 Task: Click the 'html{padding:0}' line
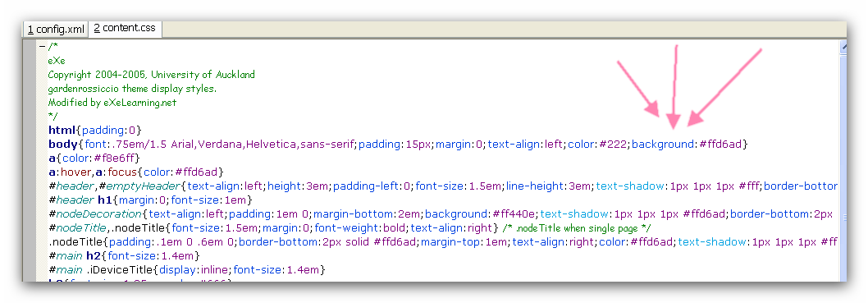tap(95, 131)
